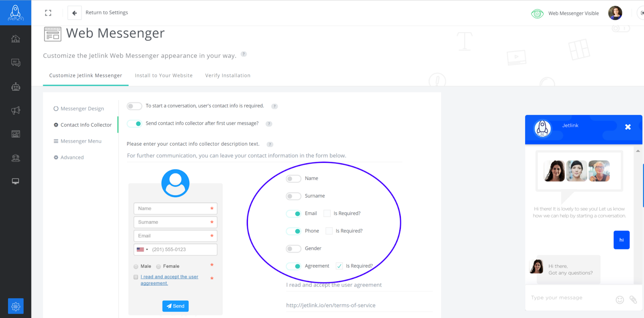Click the Web Messenger Visible eye icon
This screenshot has width=644, height=318.
point(537,14)
